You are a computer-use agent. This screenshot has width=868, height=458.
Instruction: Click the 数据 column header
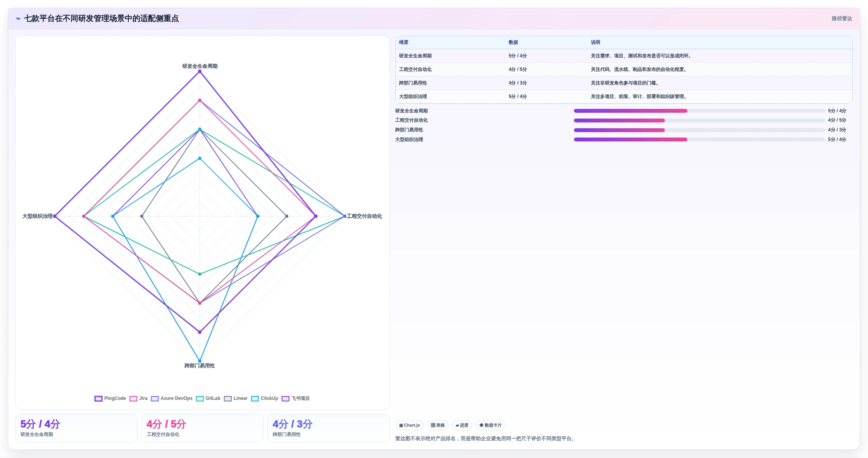point(513,42)
